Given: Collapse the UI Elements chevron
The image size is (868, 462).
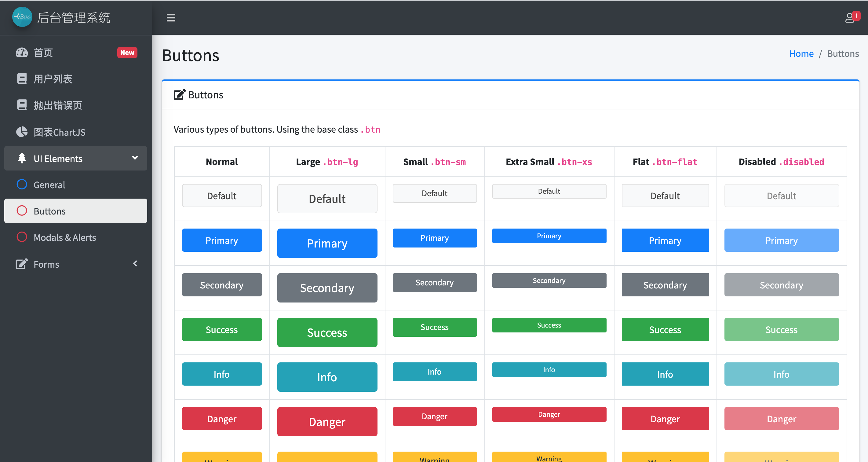Looking at the screenshot, I should coord(135,158).
